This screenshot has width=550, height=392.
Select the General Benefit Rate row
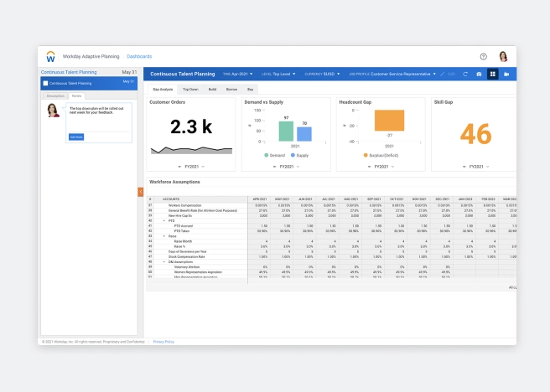tap(331, 211)
